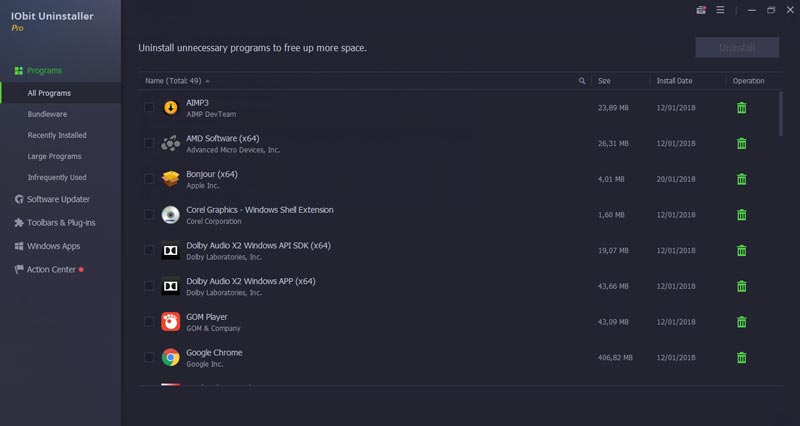
Task: Click the trash icon for Dolby Audio X2 Windows APP
Action: click(741, 286)
